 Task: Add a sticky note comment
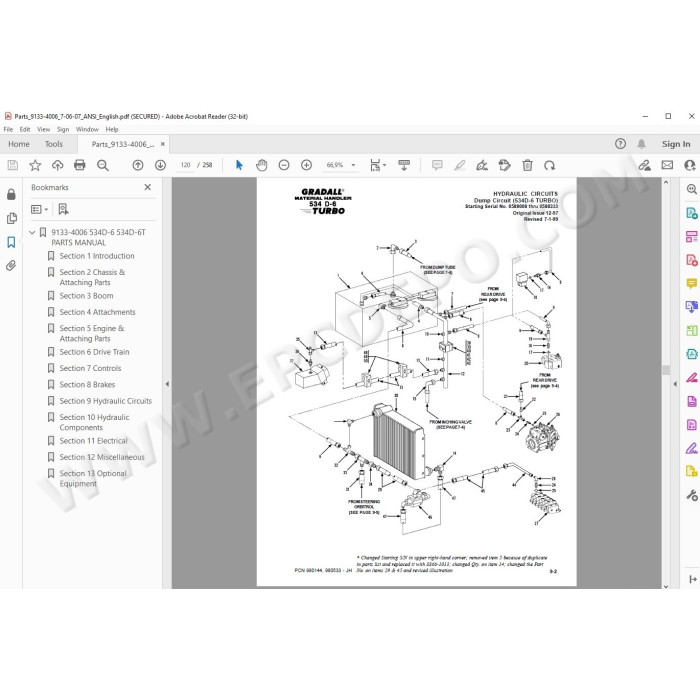click(437, 165)
